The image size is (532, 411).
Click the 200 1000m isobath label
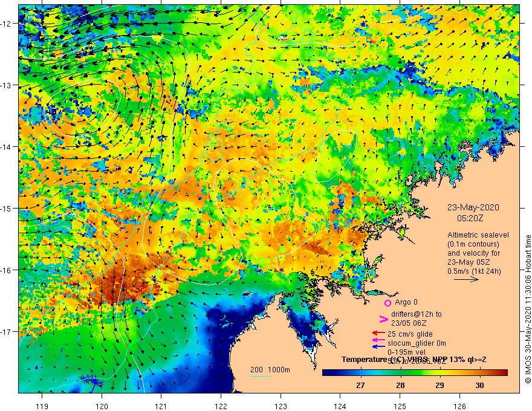pos(270,370)
